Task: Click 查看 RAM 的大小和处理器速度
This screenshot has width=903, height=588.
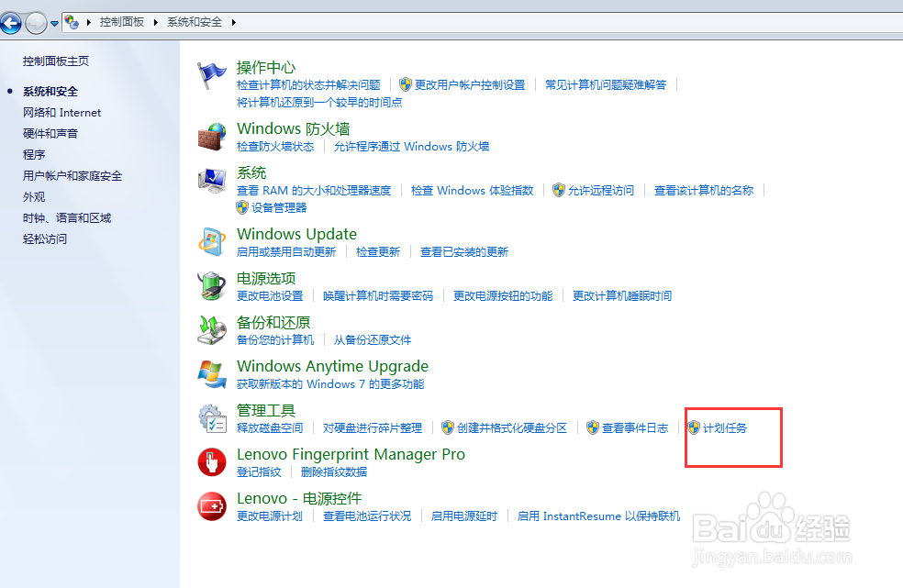Action: pyautogui.click(x=313, y=190)
